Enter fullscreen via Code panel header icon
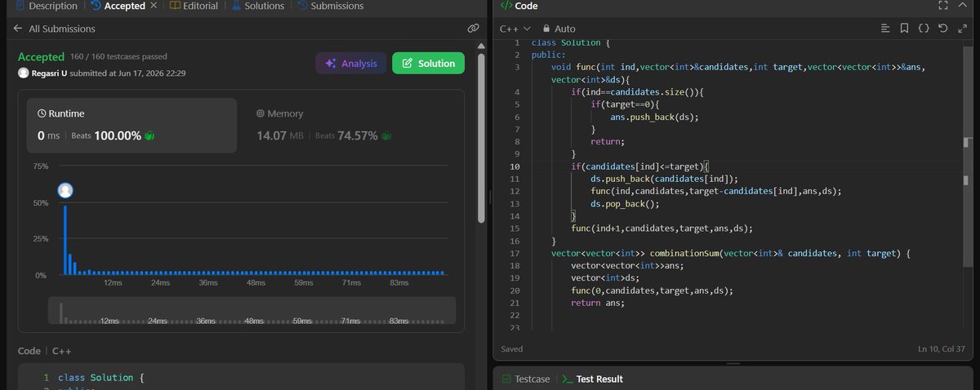980x390 pixels. [944, 6]
